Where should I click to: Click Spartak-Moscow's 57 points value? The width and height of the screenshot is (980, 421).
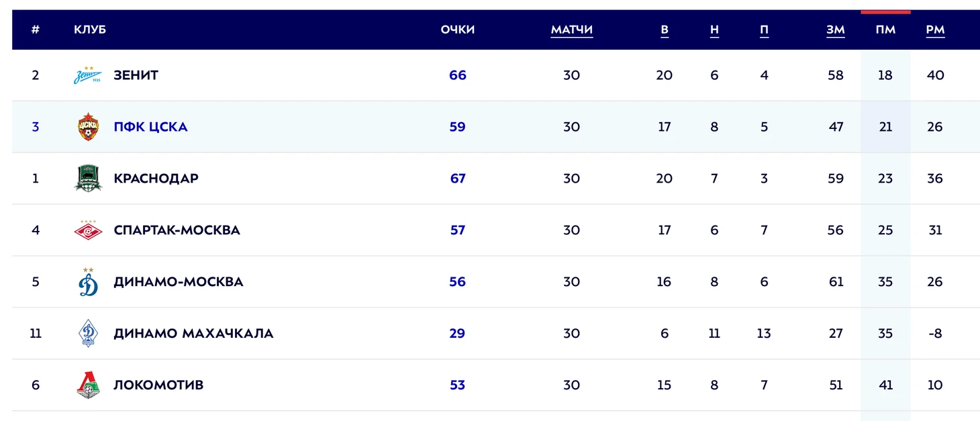(458, 230)
